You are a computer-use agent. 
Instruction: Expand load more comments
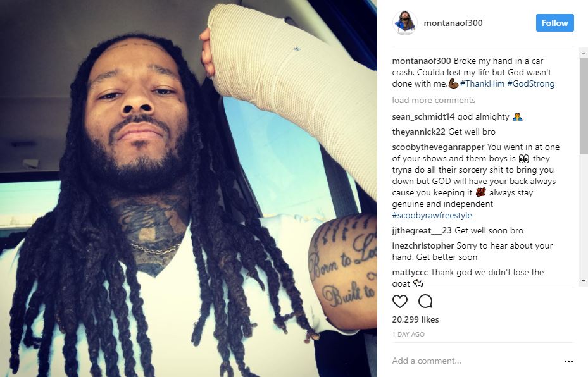click(x=434, y=100)
